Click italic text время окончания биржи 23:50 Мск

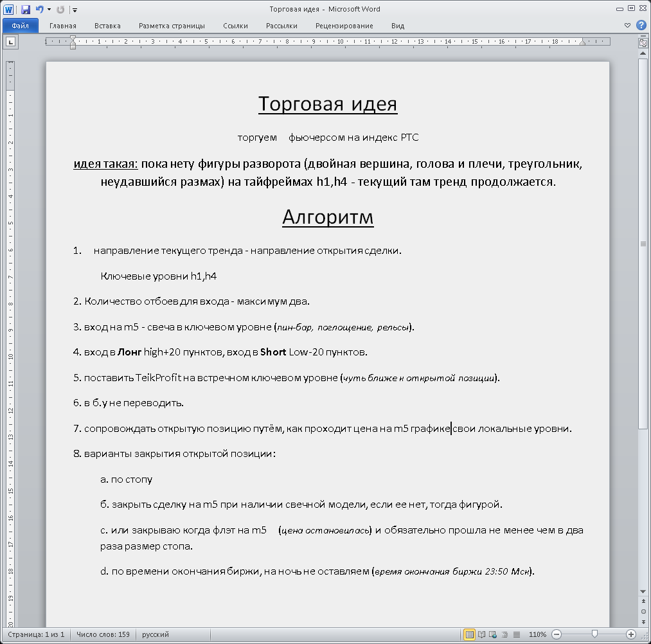[x=452, y=572]
